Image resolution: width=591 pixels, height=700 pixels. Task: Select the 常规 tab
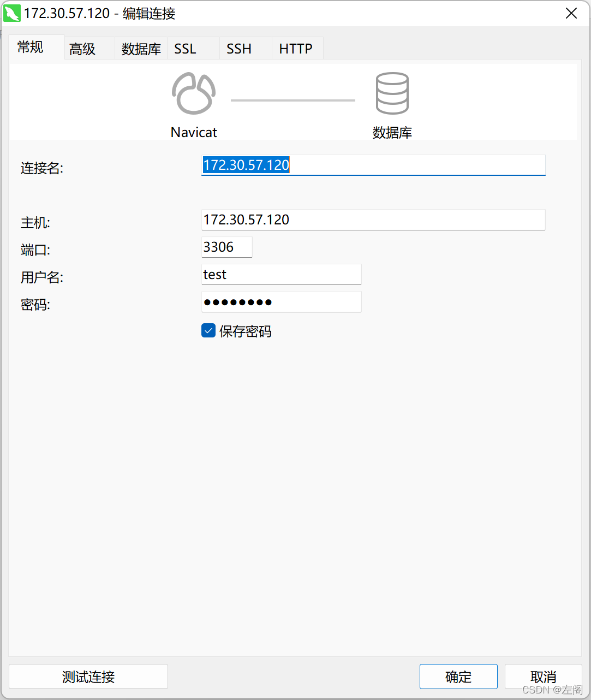[30, 47]
